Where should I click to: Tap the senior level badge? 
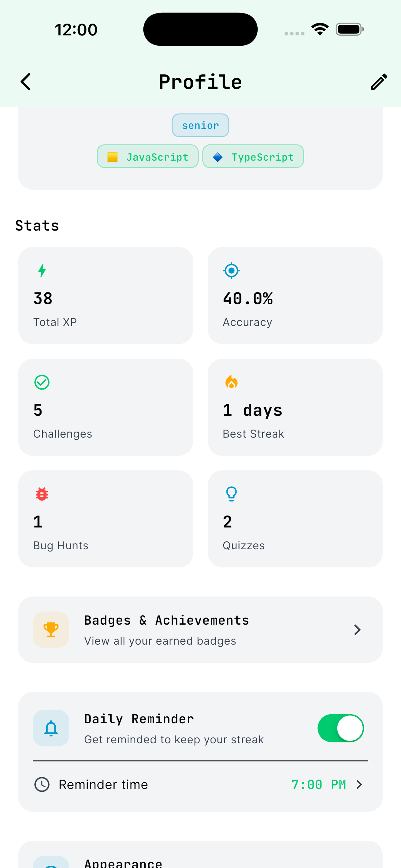click(x=200, y=125)
